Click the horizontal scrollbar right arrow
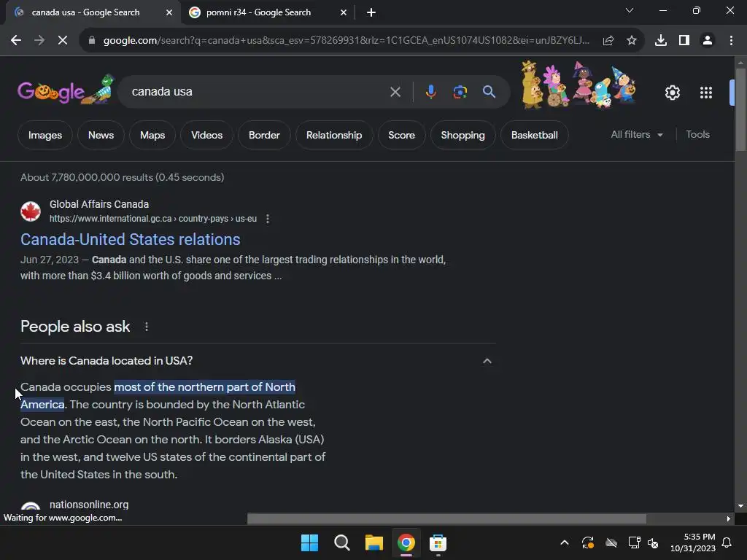This screenshot has height=560, width=747. point(728,518)
